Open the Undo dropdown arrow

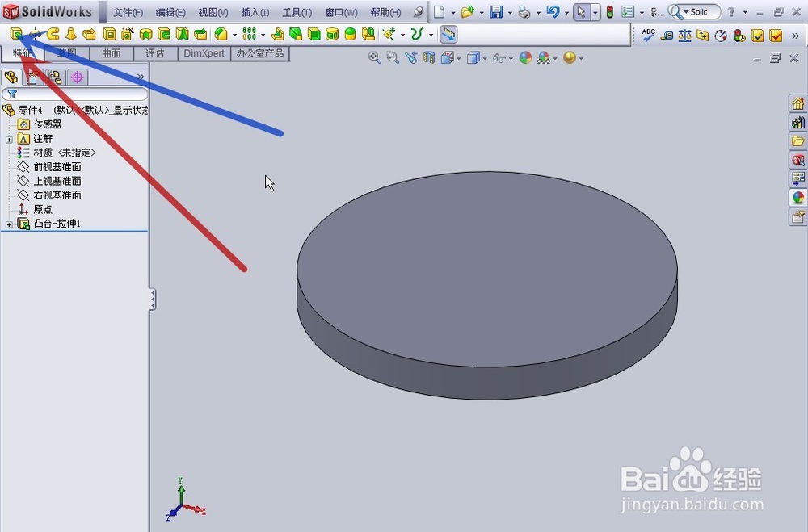click(x=566, y=12)
